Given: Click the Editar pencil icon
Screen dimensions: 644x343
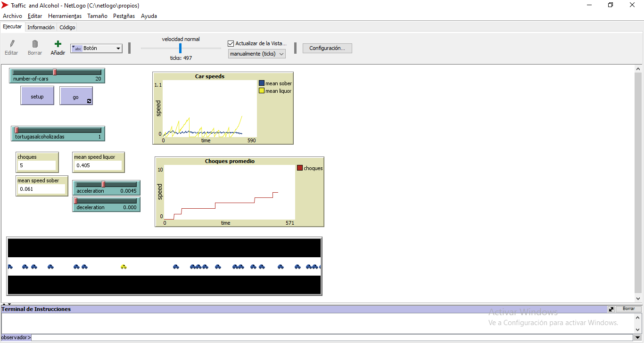Looking at the screenshot, I should pos(12,44).
